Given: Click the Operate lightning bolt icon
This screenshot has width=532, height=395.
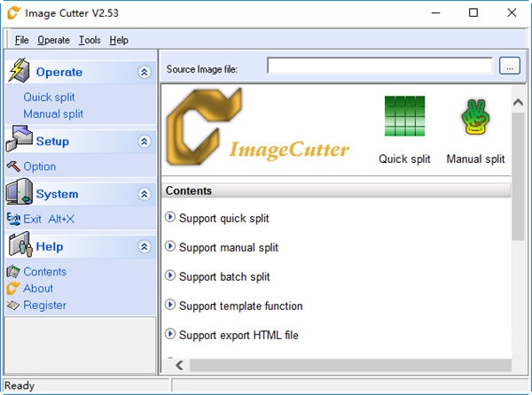Looking at the screenshot, I should 20,70.
